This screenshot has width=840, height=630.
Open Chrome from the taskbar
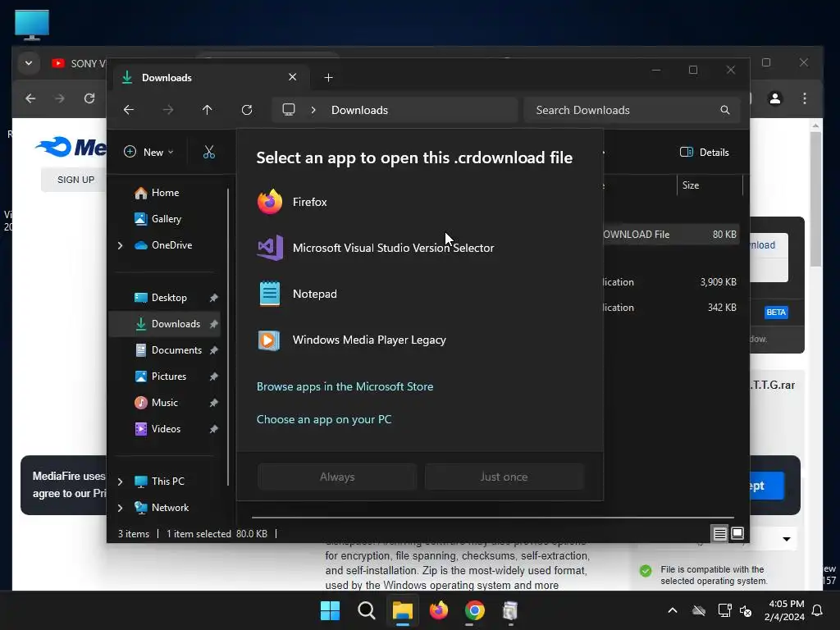click(x=475, y=610)
